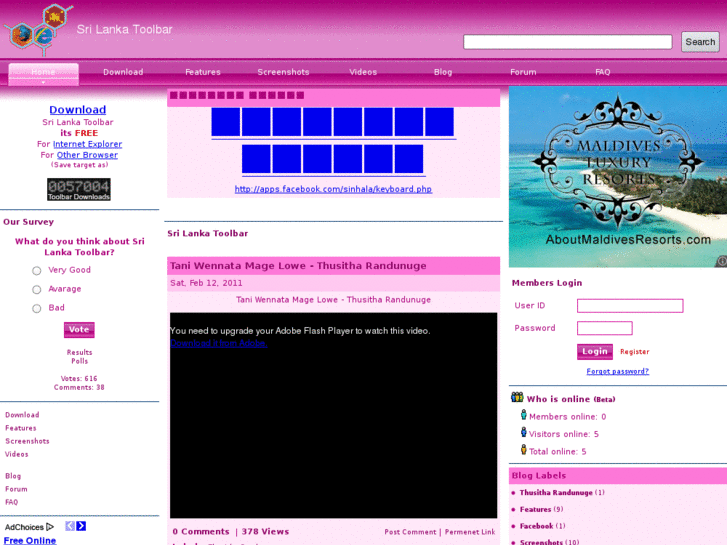Click the sidebar Download link

tap(22, 415)
